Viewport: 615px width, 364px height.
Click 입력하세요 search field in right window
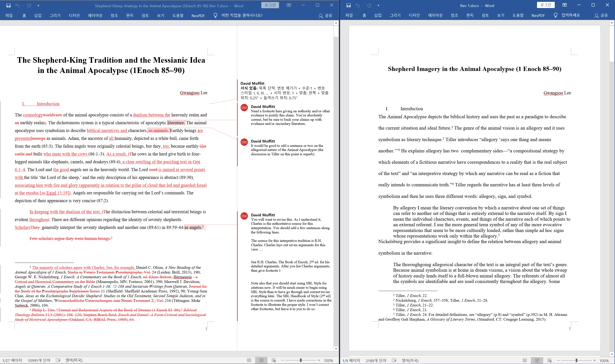tap(571, 15)
